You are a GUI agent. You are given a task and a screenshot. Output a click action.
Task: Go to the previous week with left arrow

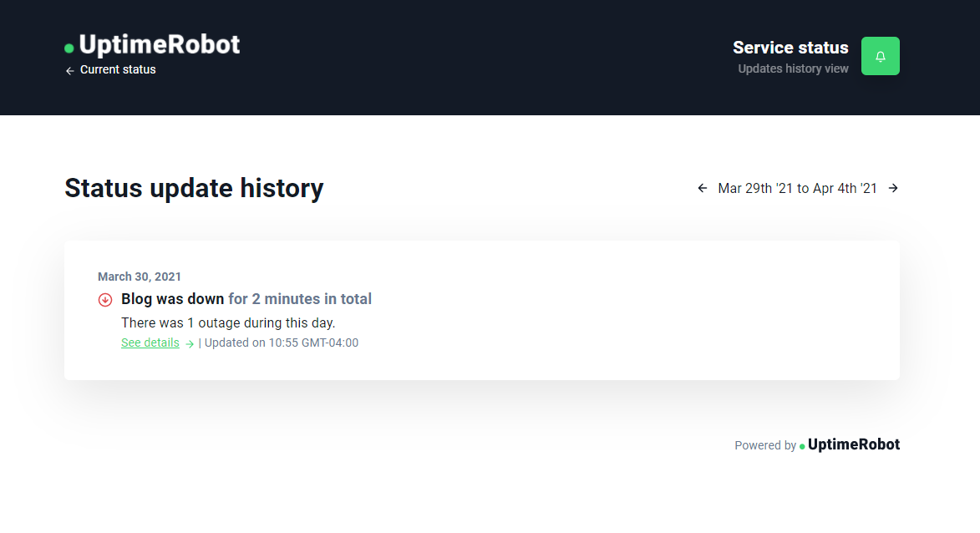click(703, 188)
